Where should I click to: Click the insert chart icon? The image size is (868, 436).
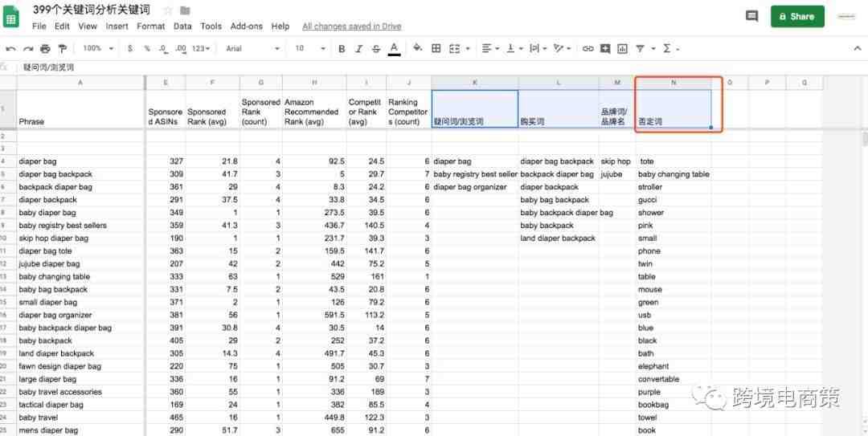pyautogui.click(x=623, y=49)
